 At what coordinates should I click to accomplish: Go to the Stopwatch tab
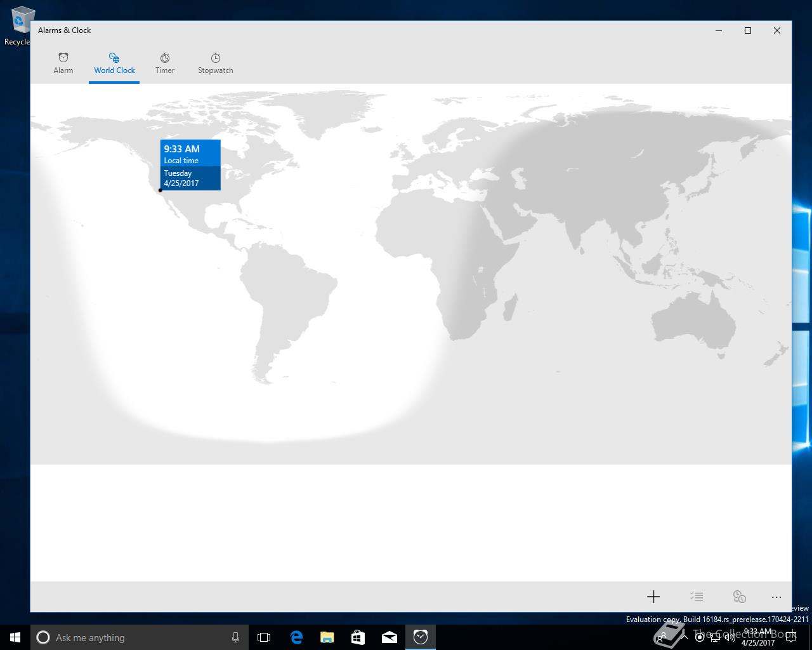point(216,63)
